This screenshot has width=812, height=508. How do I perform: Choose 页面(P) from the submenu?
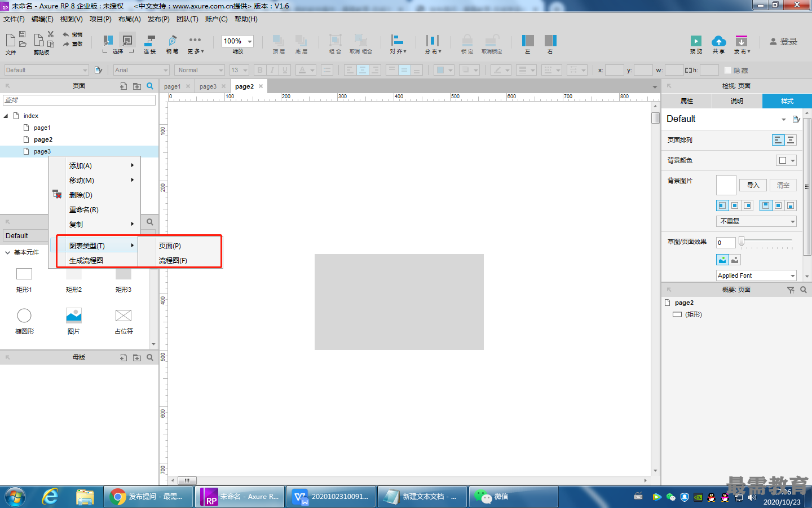coord(170,246)
